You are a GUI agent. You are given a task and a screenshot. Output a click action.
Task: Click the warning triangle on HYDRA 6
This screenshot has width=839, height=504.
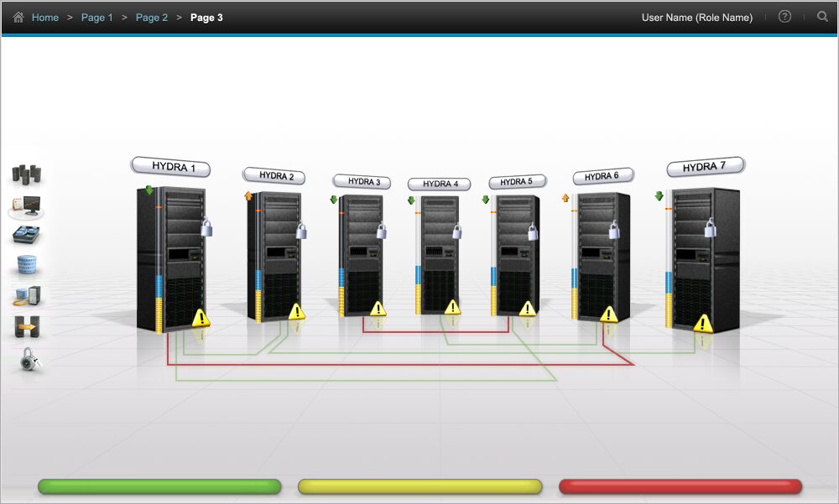pos(608,314)
